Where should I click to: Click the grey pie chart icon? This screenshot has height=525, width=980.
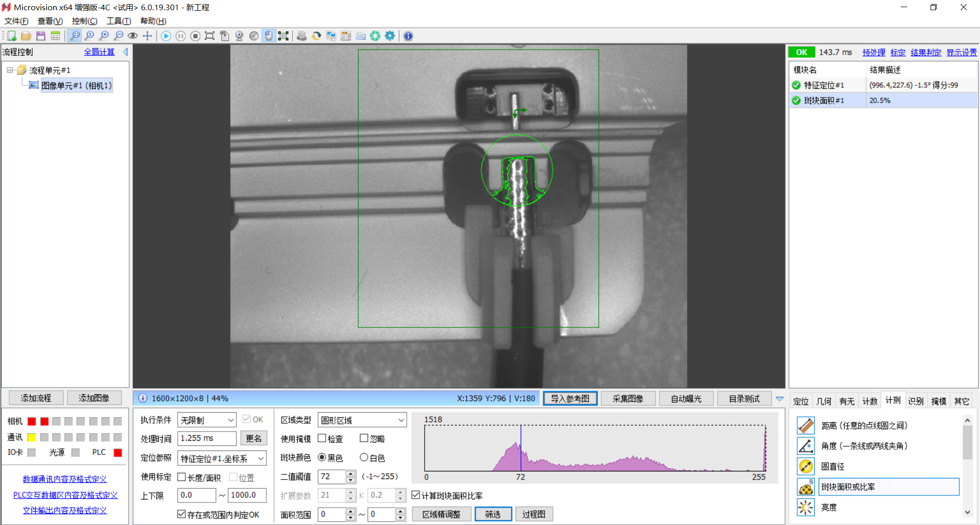click(254, 36)
